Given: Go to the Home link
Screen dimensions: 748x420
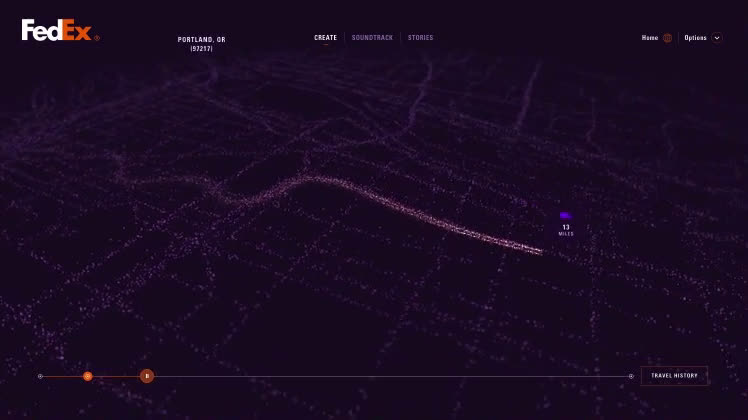Looking at the screenshot, I should 650,38.
